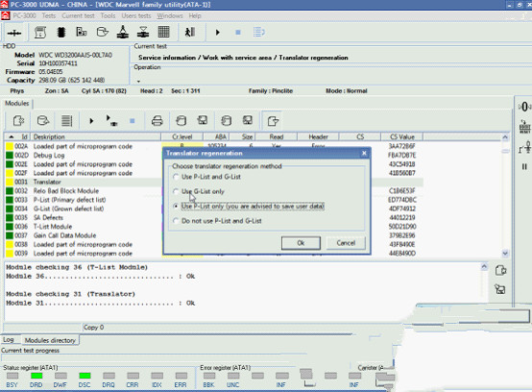Image resolution: width=532 pixels, height=392 pixels.
Task: Sort modules by the Id column header
Action: tap(17, 136)
